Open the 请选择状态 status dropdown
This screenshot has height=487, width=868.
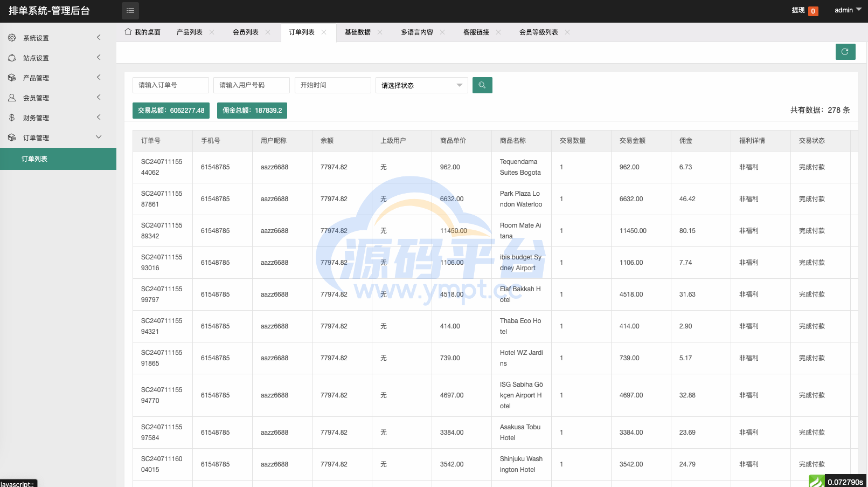[x=422, y=85]
